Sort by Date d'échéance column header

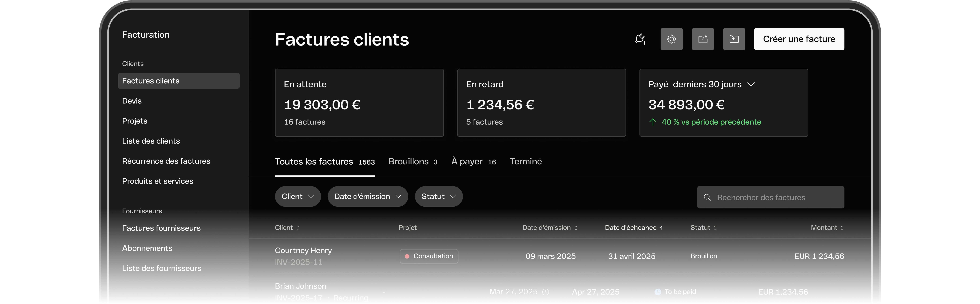[634, 228]
